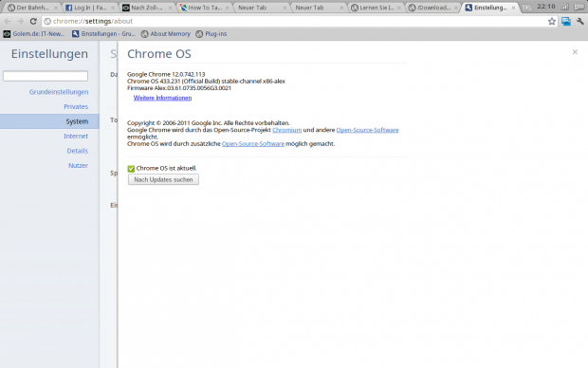Open the Golem.de IT-News bookmark
588x368 pixels.
point(34,34)
